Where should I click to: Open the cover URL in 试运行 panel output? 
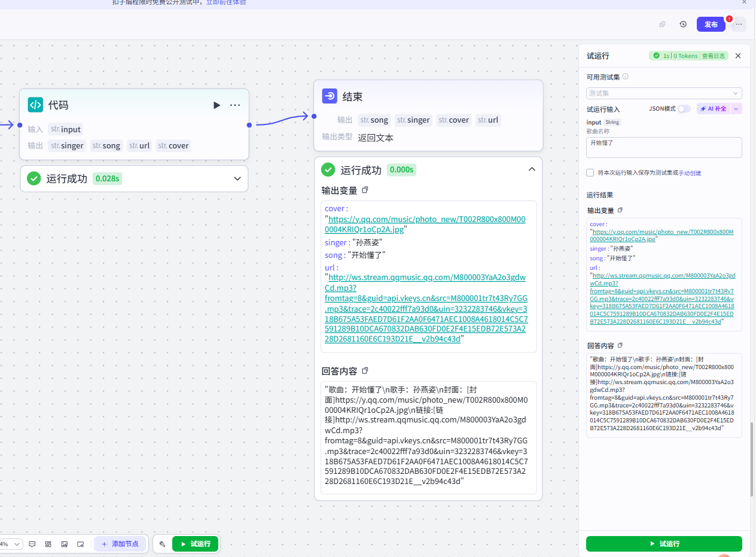(x=661, y=235)
